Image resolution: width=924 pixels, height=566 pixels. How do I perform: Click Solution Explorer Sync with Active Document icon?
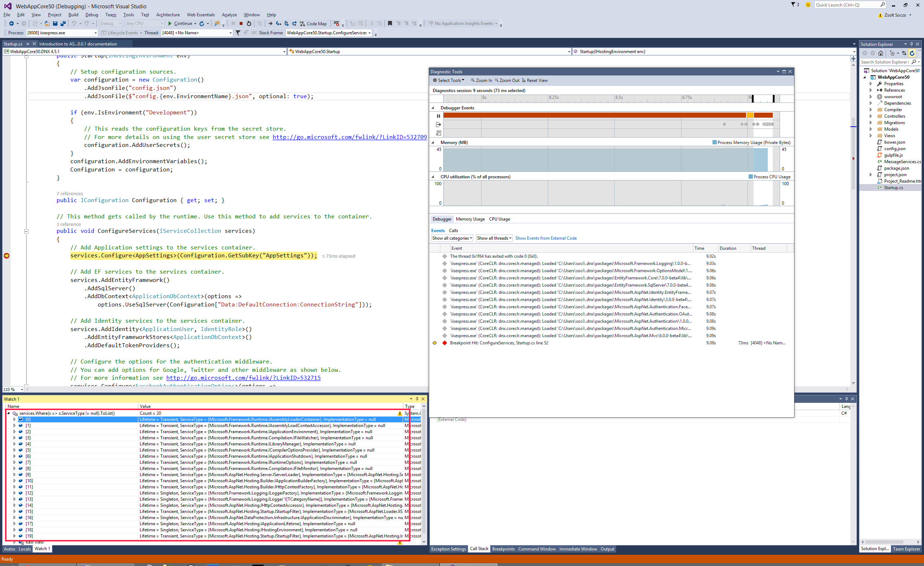[904, 53]
